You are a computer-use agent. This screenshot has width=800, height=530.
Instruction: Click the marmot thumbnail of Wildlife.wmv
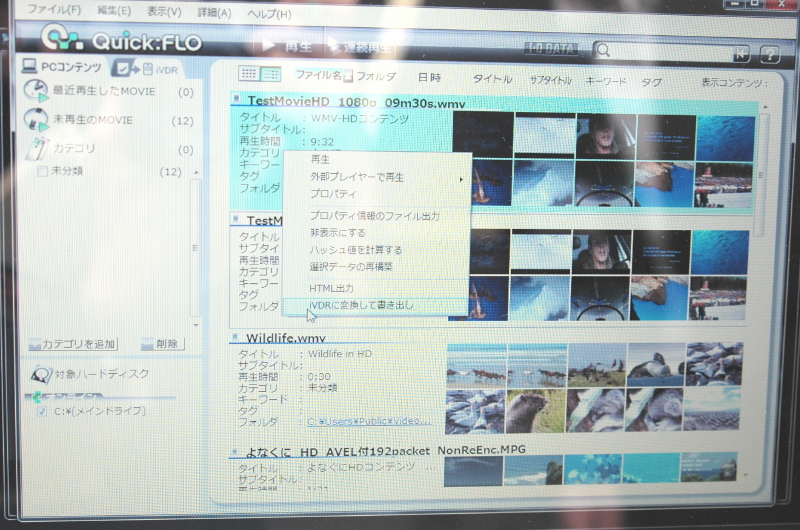(535, 412)
